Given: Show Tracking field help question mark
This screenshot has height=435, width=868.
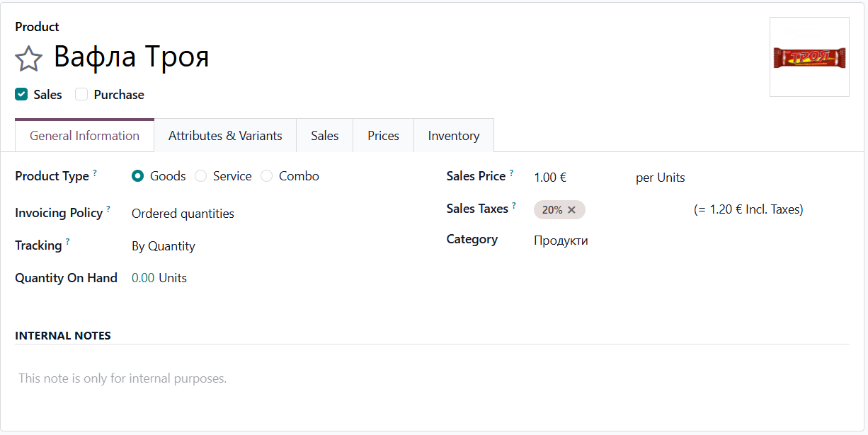Looking at the screenshot, I should tap(68, 242).
